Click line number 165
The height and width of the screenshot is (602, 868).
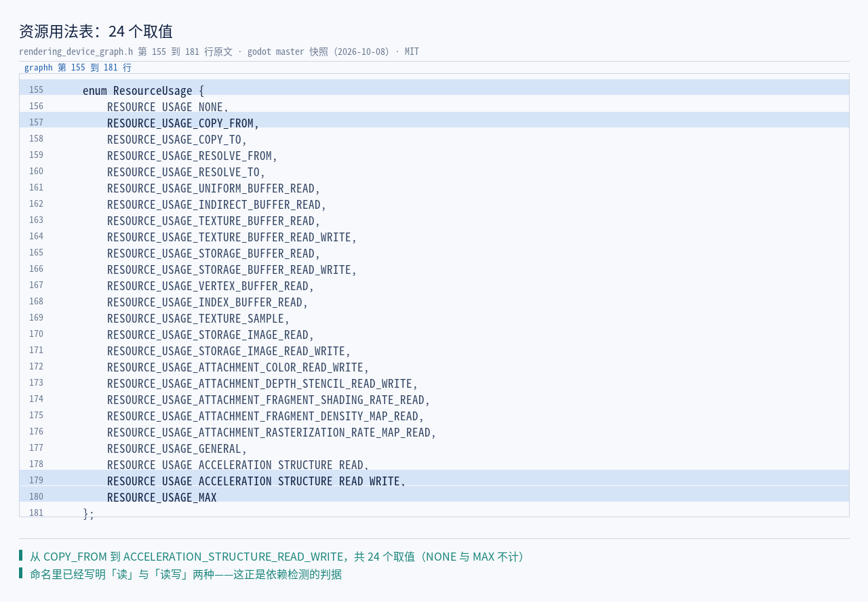pos(36,253)
